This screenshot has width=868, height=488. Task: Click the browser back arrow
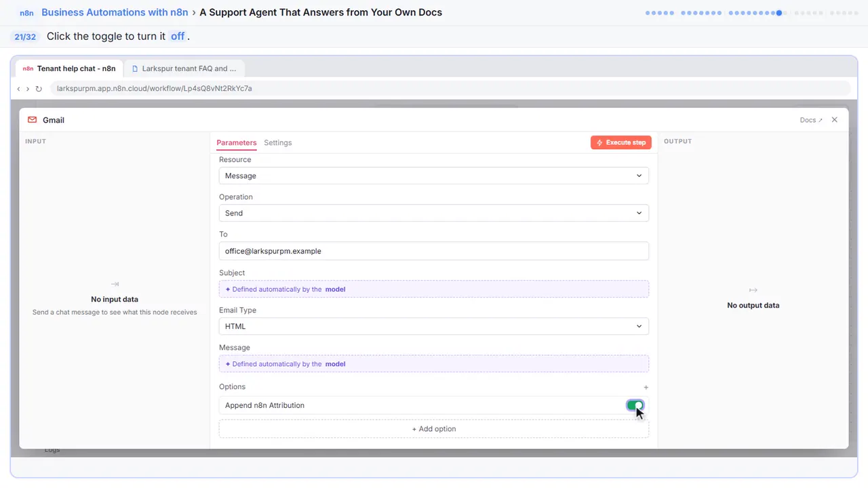18,89
